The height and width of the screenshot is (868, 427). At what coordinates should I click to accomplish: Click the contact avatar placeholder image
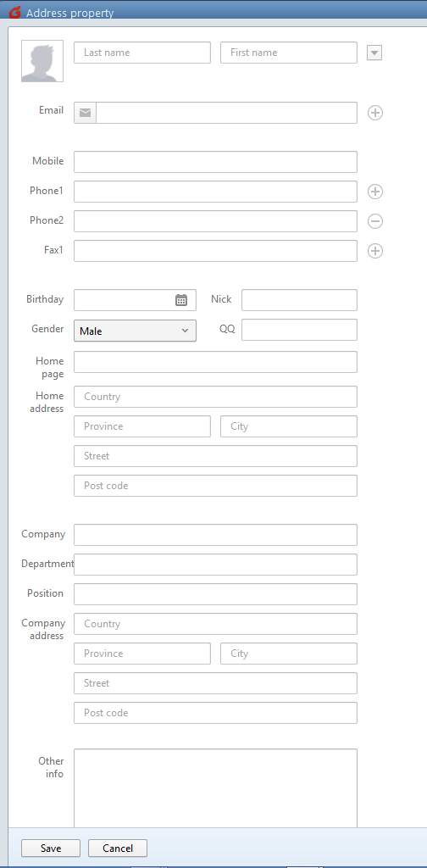(42, 61)
